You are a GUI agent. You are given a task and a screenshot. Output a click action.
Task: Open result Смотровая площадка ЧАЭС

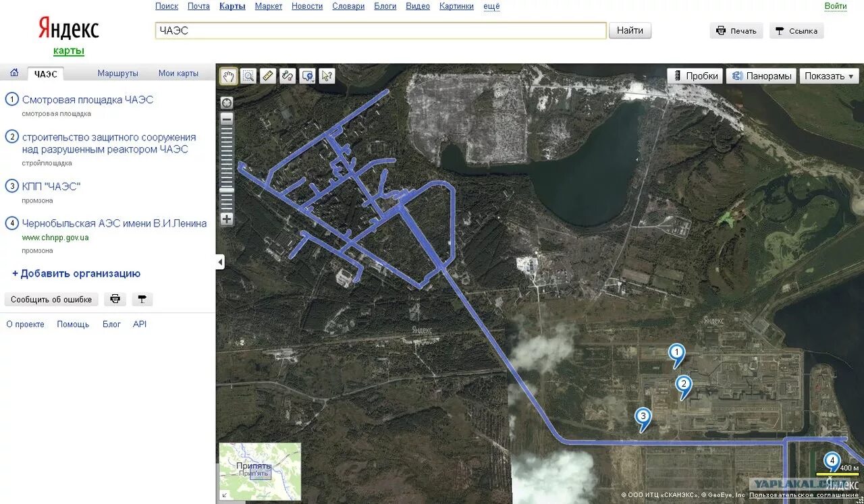[x=88, y=100]
